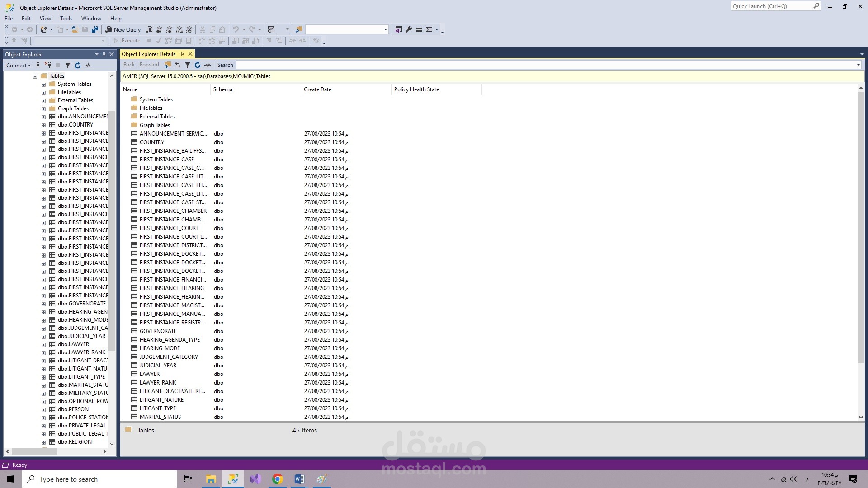Click the New Project toolbar icon
The height and width of the screenshot is (488, 868).
coord(44,29)
